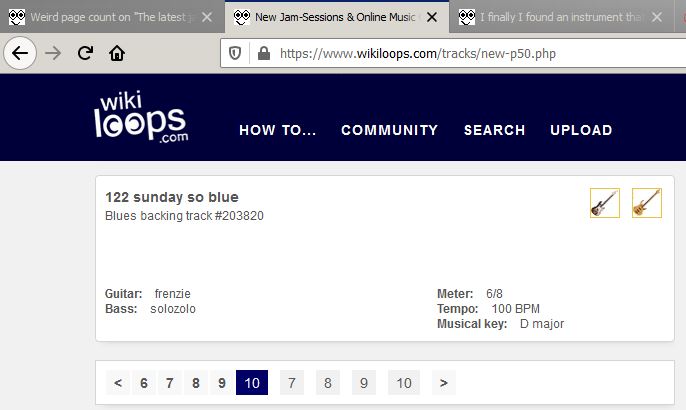Click the tracking protection shield icon
The image size is (686, 410).
pyautogui.click(x=236, y=53)
